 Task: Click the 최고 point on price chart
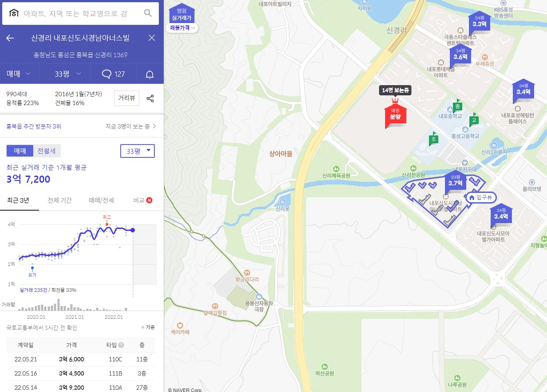coord(107,223)
